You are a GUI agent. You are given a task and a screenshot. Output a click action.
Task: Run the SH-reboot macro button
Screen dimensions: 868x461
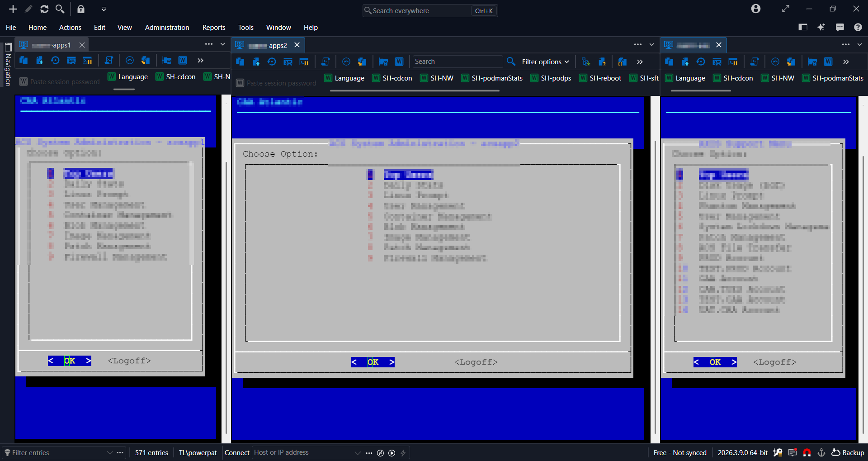pos(600,78)
